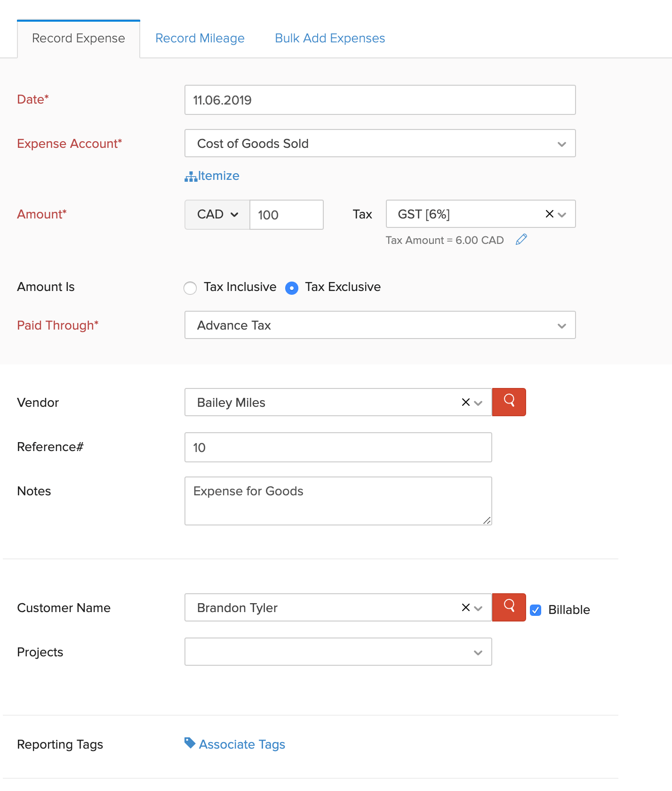Select the Tax Inclusive radio button
This screenshot has height=791, width=672.
pos(190,288)
